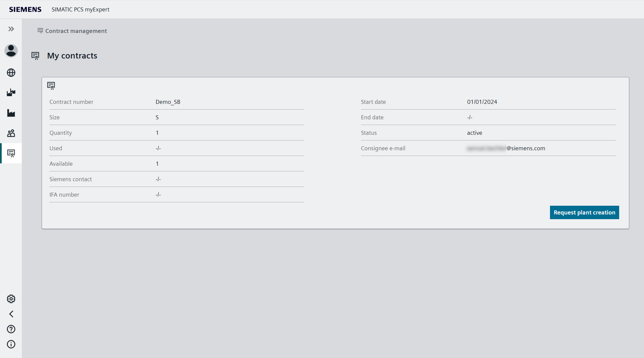Click the active status value
Screen dimensions: 644x358
click(474, 133)
